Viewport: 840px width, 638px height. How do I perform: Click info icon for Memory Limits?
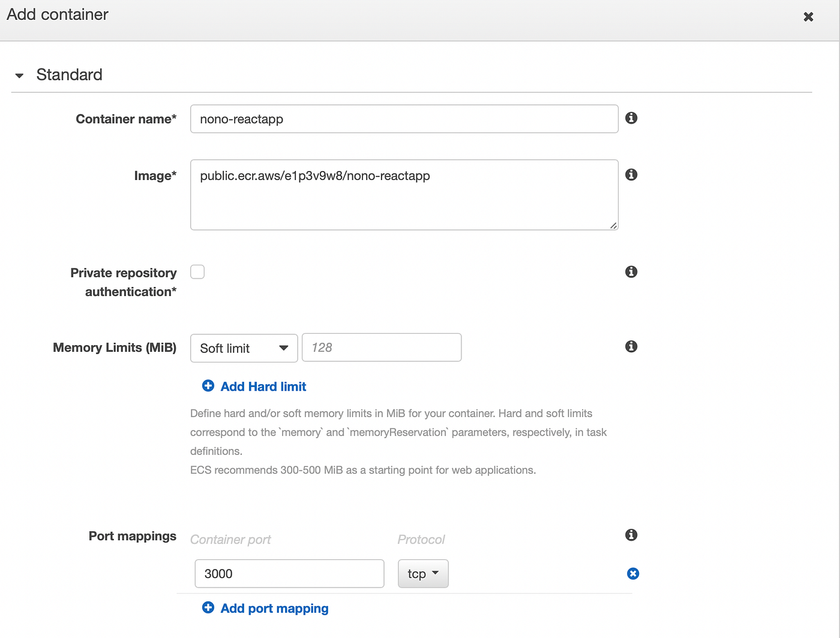pos(631,346)
